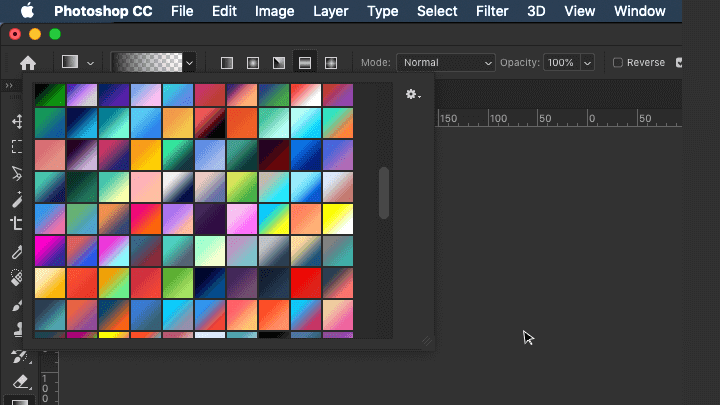
Task: Choose Angle Gradient style
Action: click(x=279, y=63)
